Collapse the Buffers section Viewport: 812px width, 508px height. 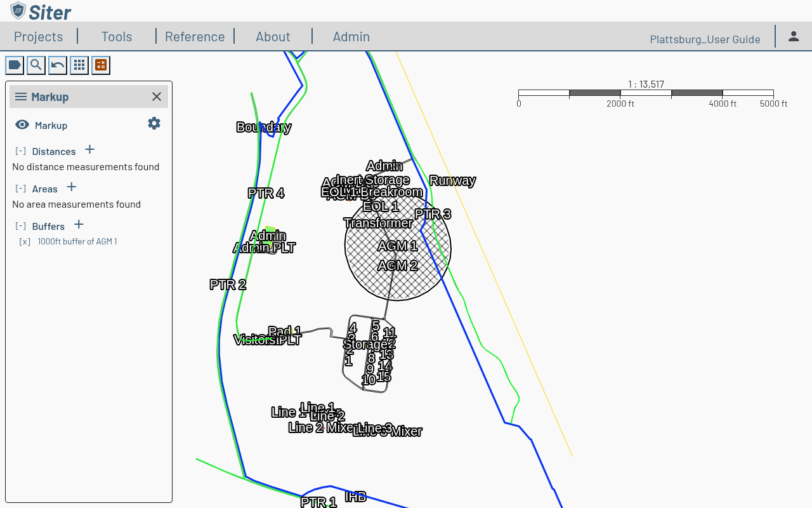[20, 227]
